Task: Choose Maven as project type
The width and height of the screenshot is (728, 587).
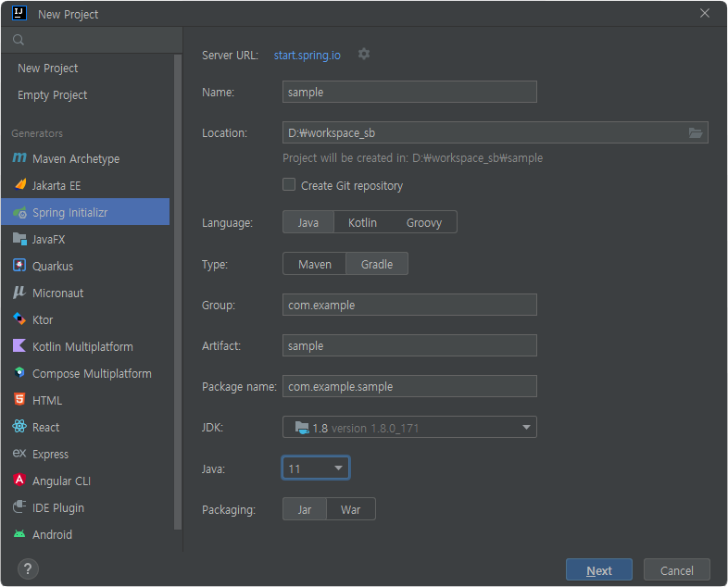Action: [315, 265]
